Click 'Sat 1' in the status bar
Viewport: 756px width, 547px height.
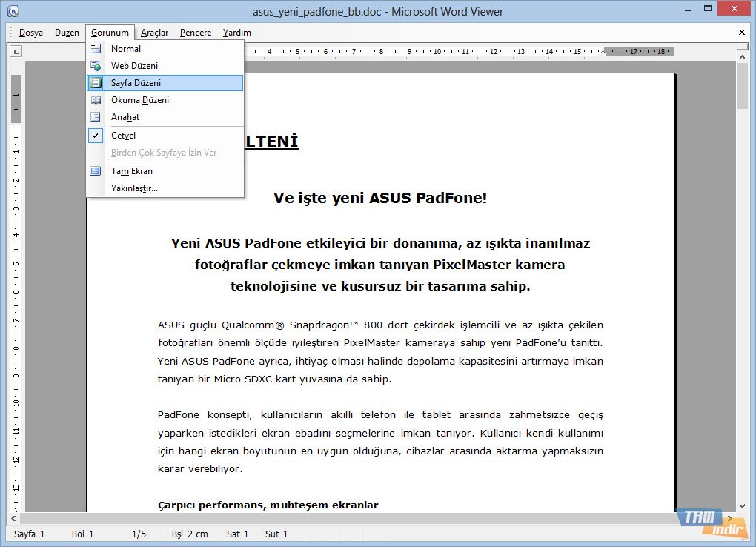pos(237,534)
